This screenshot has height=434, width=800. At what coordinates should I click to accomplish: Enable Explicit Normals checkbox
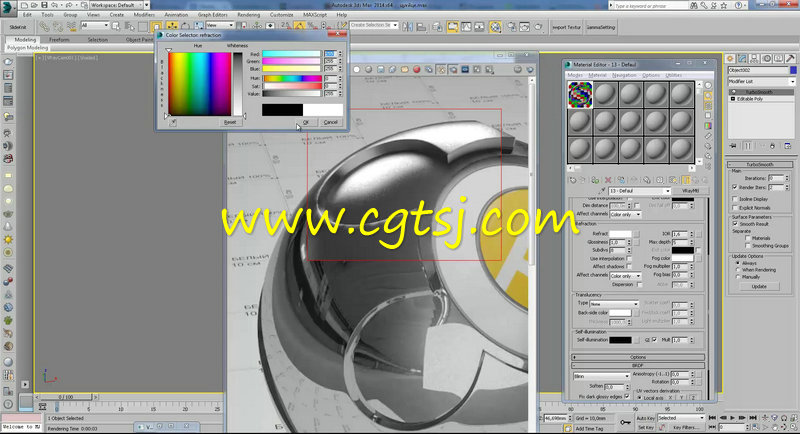pos(735,208)
